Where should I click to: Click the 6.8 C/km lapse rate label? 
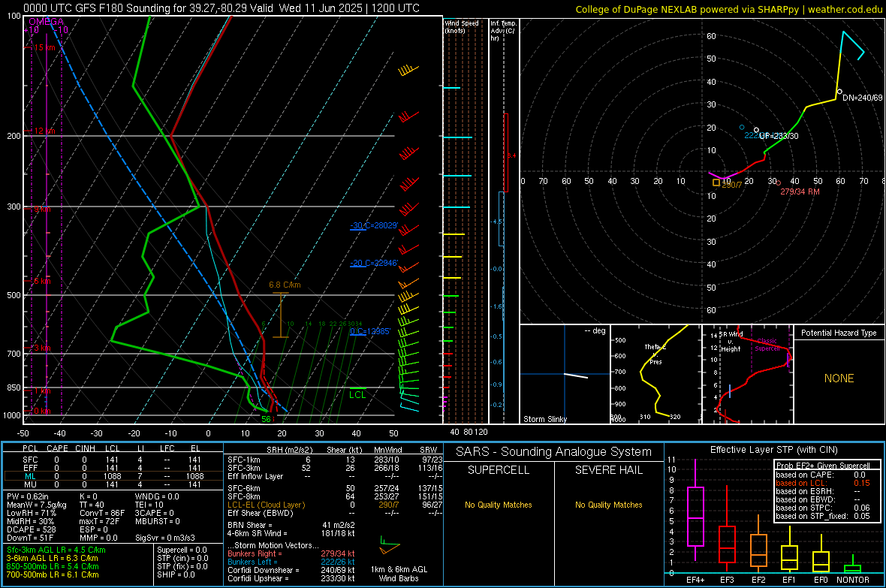click(x=285, y=285)
